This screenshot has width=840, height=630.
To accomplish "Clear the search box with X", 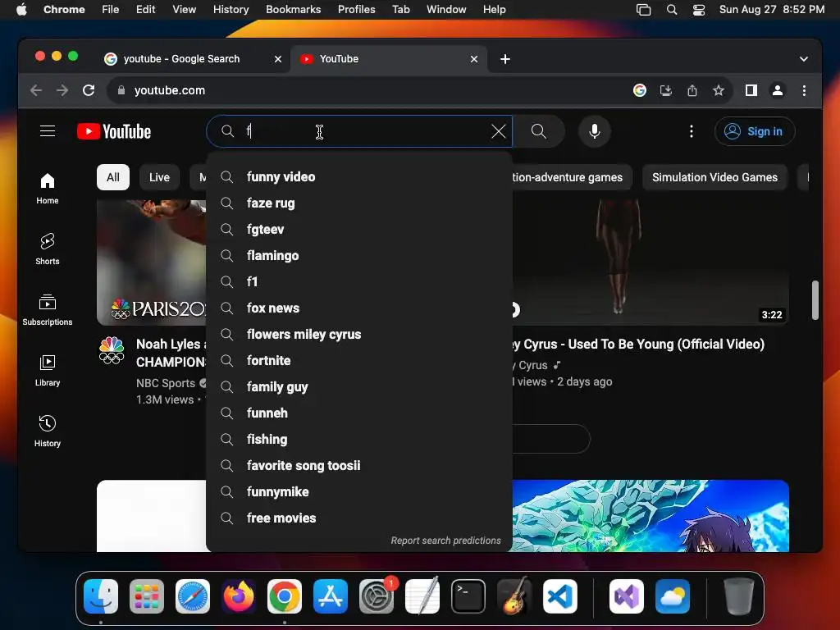I will click(x=498, y=131).
